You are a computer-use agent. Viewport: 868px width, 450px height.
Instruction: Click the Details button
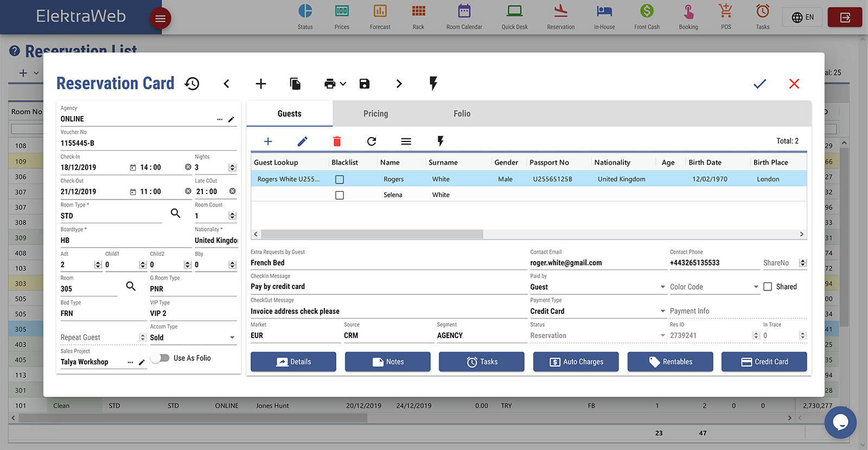coord(293,362)
